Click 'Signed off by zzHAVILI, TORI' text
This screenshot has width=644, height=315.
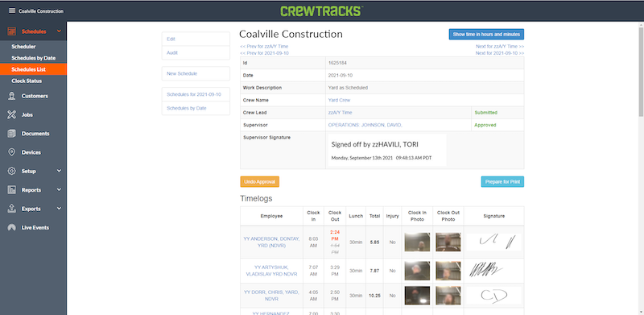(x=375, y=144)
